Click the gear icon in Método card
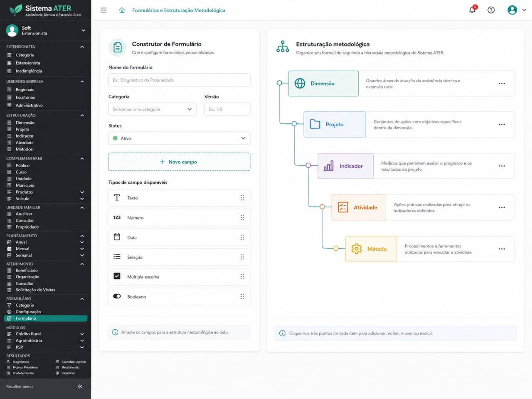This screenshot has height=399, width=532. 357,249
